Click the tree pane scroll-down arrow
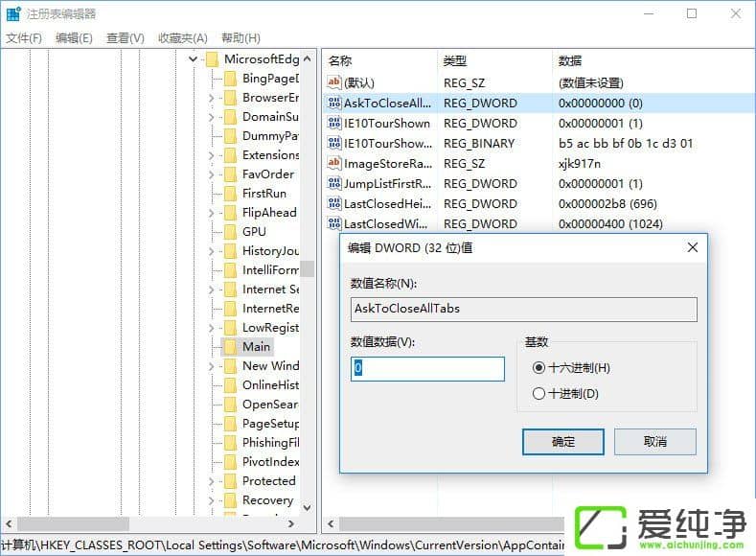 [x=308, y=508]
